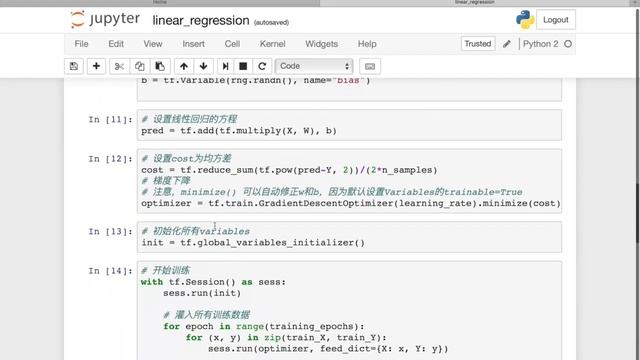Run cell and select next icon
This screenshot has width=640, height=360.
225,66
